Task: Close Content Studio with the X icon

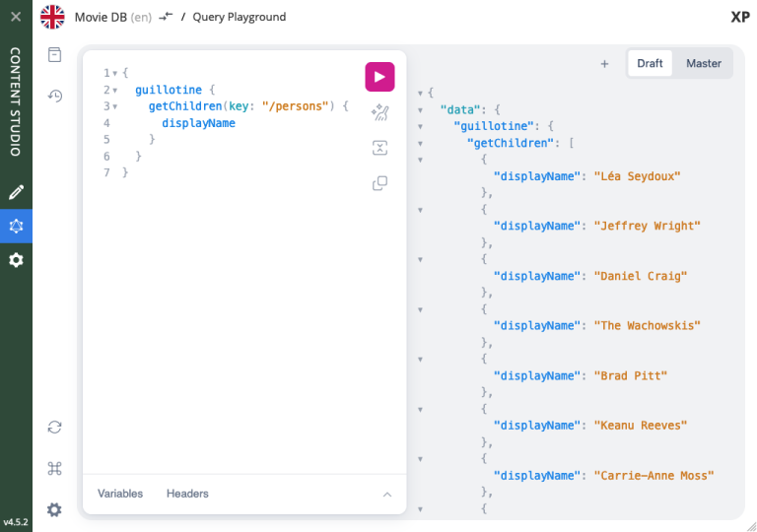Action: (16, 17)
